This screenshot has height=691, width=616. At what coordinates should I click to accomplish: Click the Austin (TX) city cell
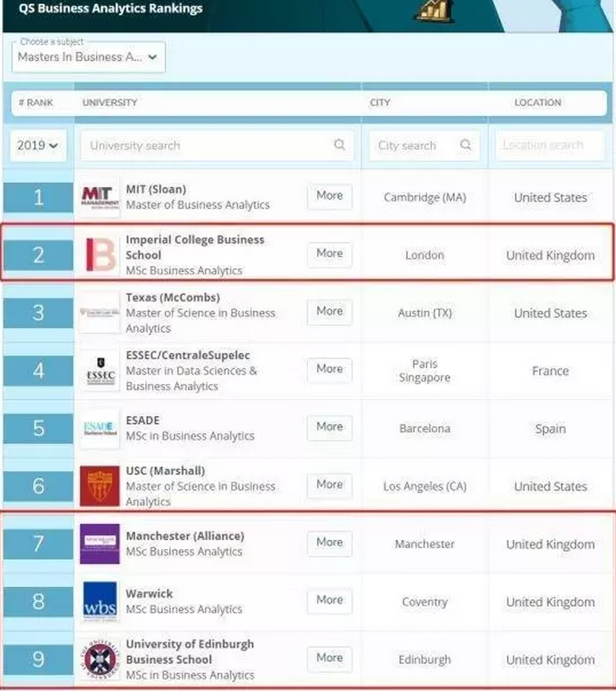coord(424,313)
